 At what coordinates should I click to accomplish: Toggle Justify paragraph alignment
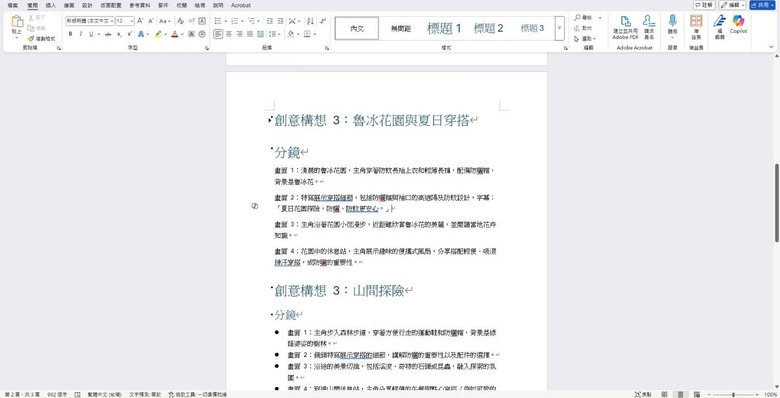click(250, 34)
